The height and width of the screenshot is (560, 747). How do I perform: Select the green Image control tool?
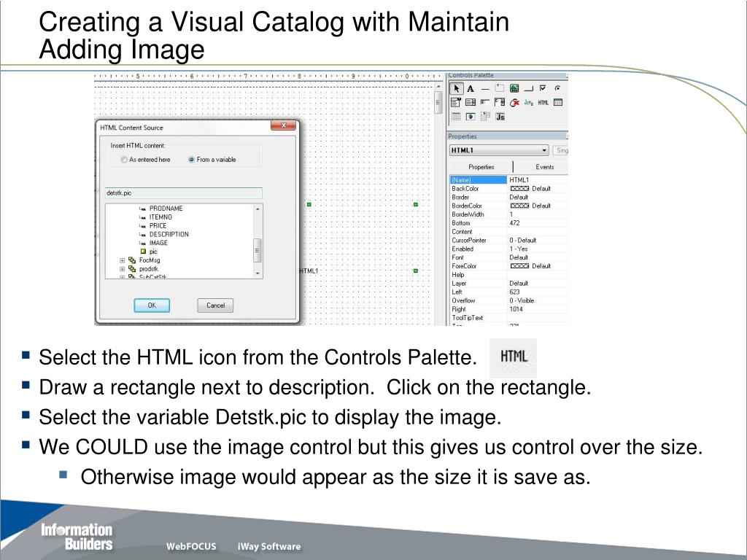[x=514, y=88]
